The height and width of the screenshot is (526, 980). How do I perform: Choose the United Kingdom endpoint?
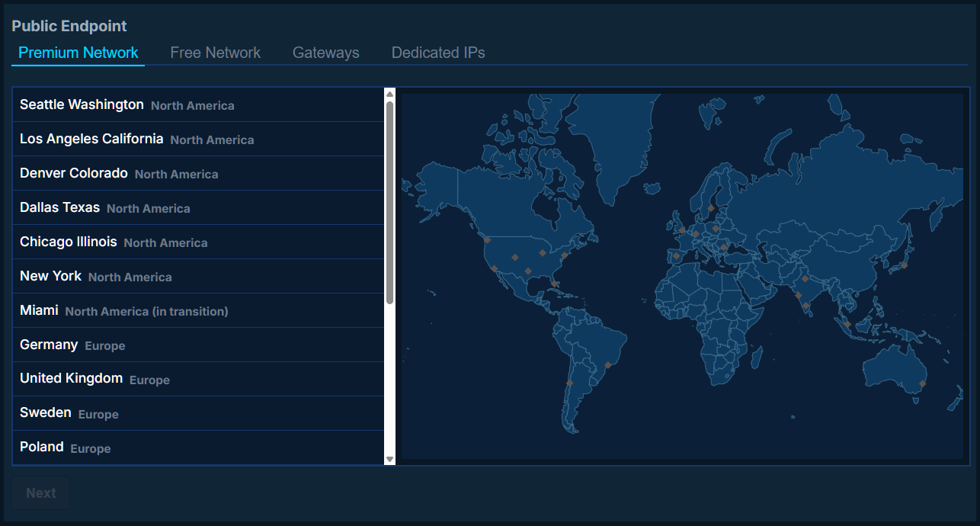[x=198, y=379]
